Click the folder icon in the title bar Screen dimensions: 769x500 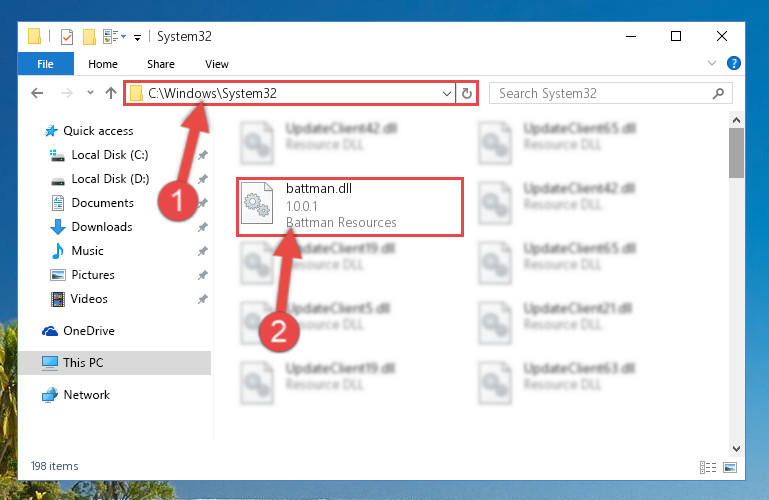34,36
